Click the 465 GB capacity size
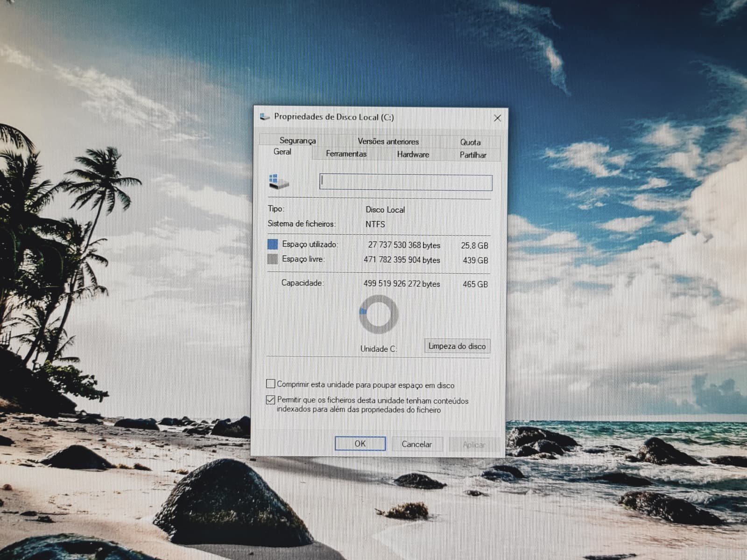The height and width of the screenshot is (560, 747). (475, 284)
